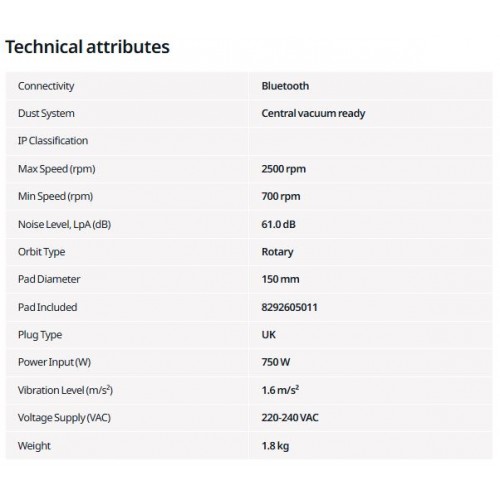Viewport: 500px width, 500px height.
Task: Select the Min Speed (rpm) label
Action: [55, 196]
